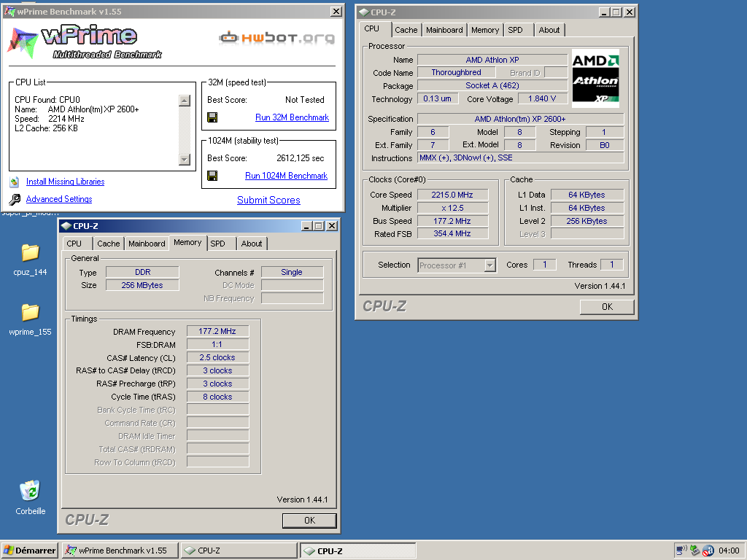The height and width of the screenshot is (560, 747).
Task: Click the Specification AMD Athlon(tm) XP 2600+ field
Action: (x=520, y=119)
